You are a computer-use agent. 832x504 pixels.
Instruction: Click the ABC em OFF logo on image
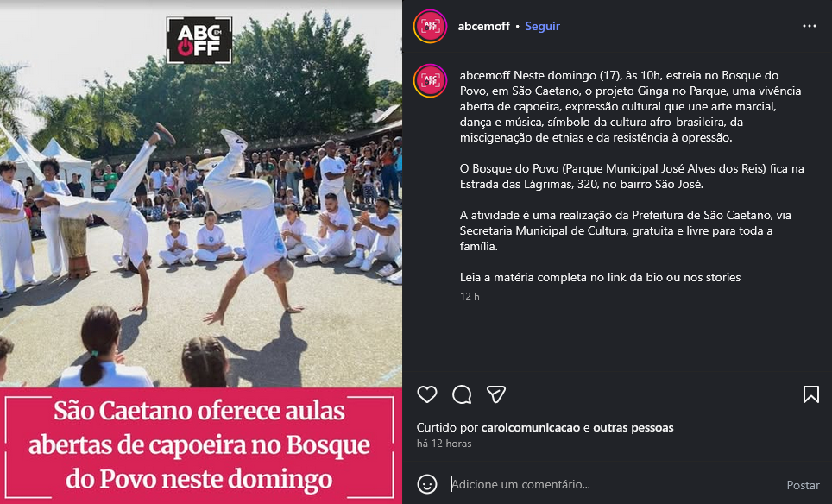point(199,41)
